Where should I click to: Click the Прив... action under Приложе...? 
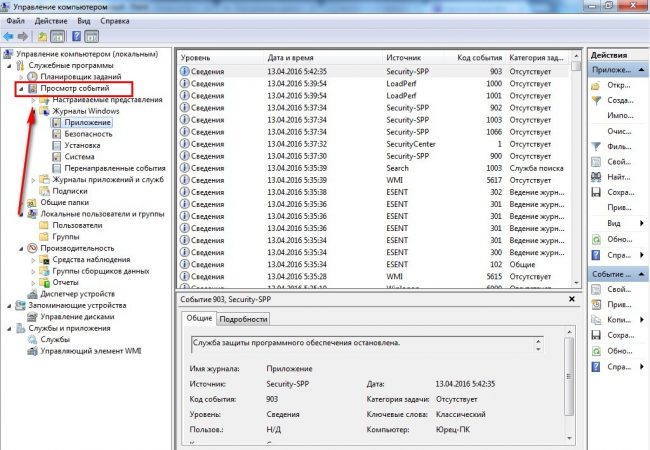619,208
